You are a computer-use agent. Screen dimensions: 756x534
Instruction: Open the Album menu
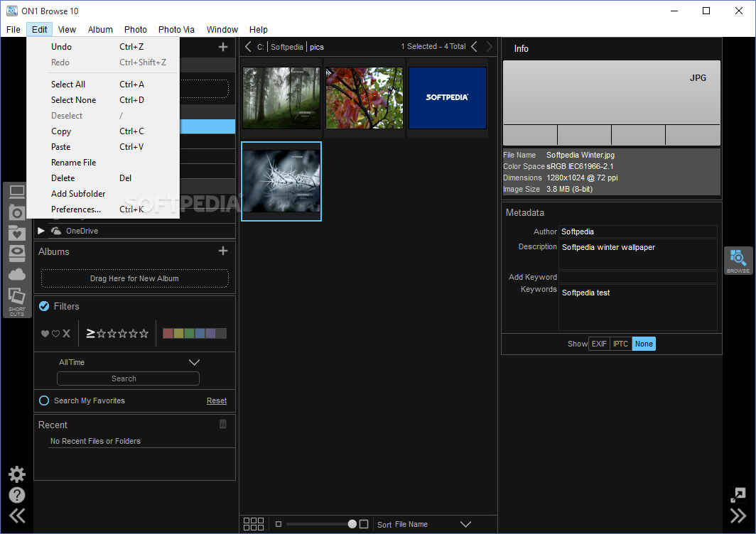point(100,29)
